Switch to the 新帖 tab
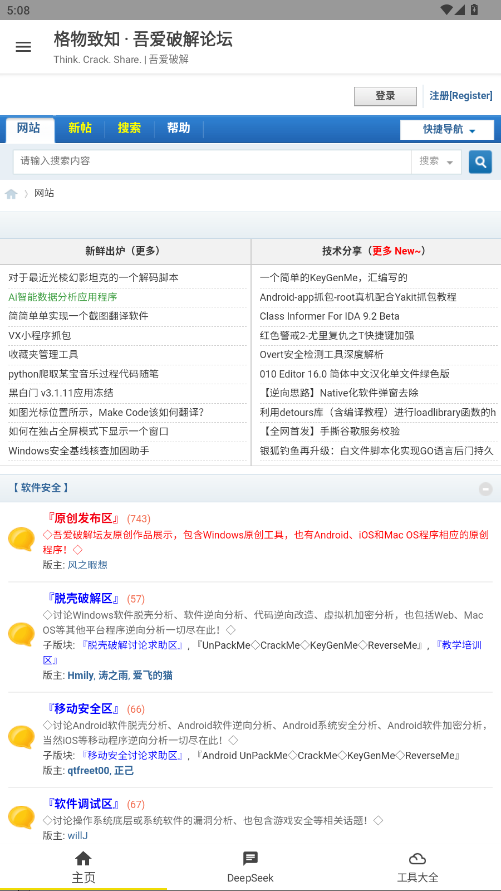 (x=80, y=128)
